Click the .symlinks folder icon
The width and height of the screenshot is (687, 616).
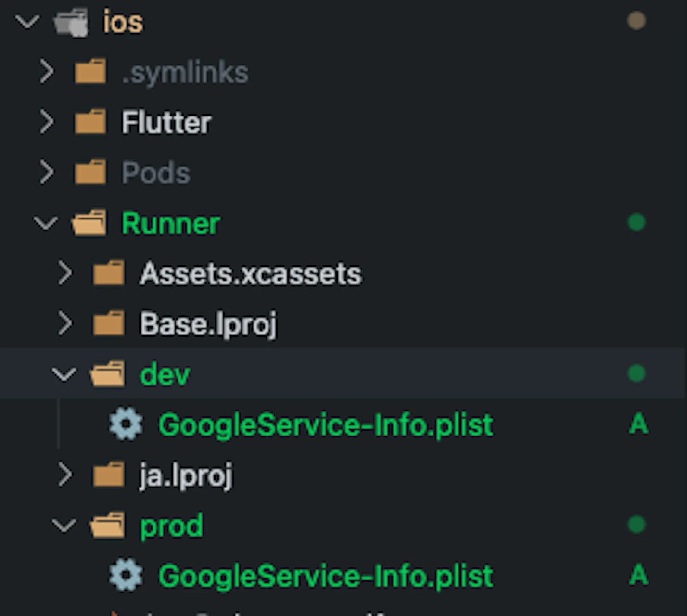pos(90,72)
